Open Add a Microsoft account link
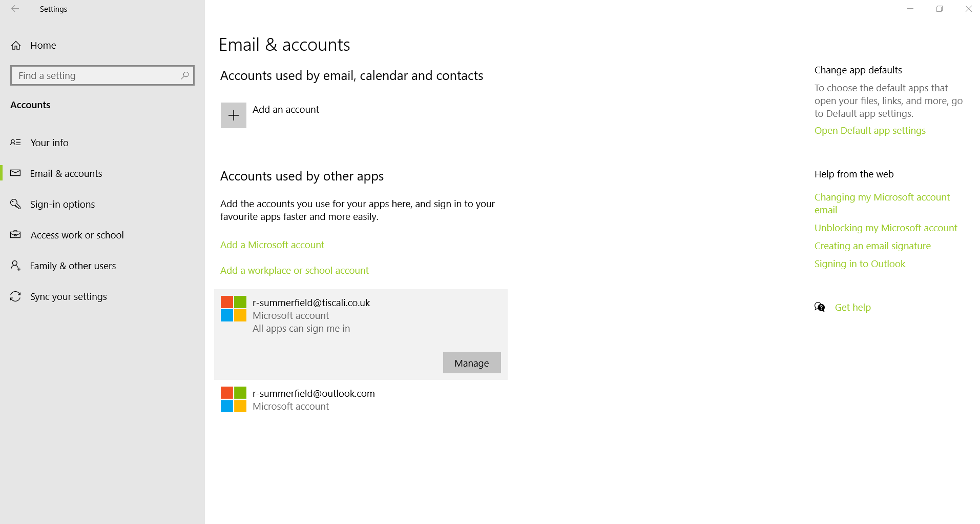This screenshot has height=524, width=980. point(272,245)
